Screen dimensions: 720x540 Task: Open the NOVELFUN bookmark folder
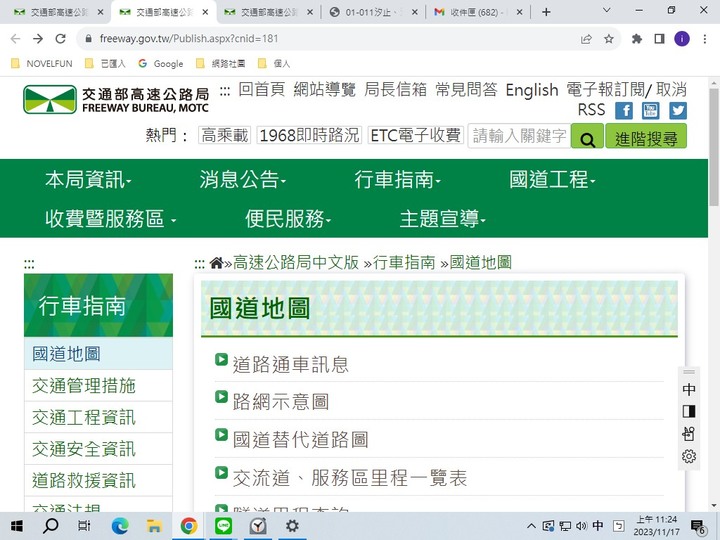42,64
